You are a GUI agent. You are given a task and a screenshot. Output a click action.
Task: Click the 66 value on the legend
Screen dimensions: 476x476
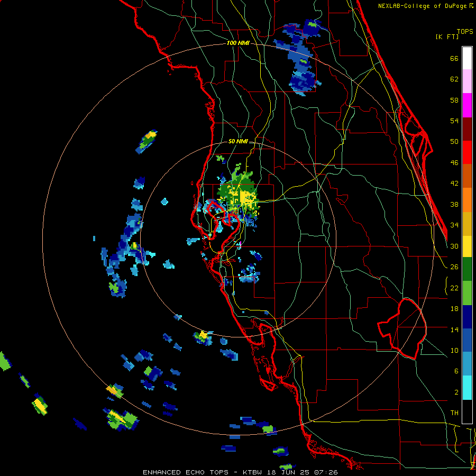click(x=454, y=58)
